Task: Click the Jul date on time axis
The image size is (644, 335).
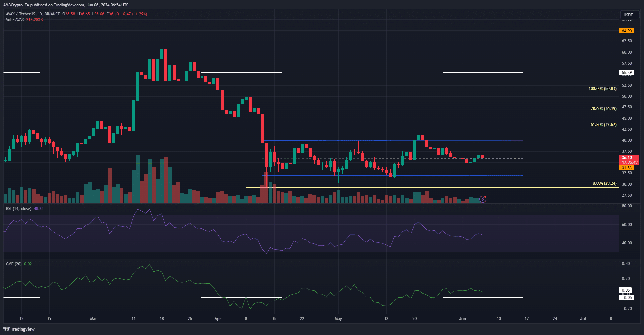Action: [x=583, y=319]
